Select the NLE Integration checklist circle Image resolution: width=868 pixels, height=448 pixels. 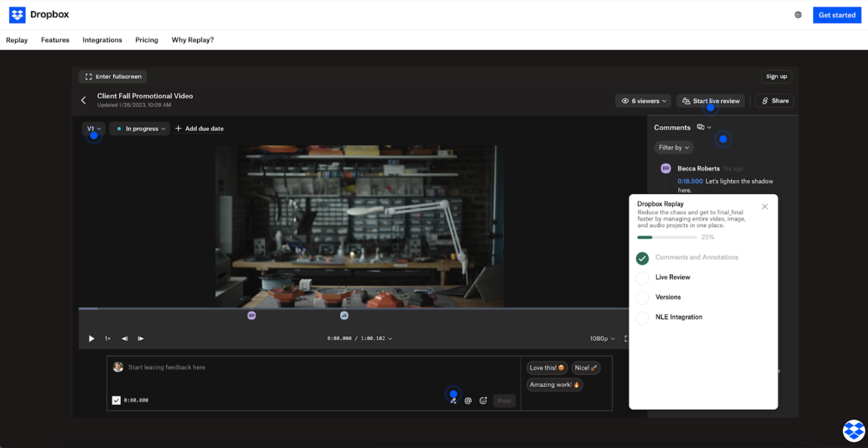tap(642, 318)
